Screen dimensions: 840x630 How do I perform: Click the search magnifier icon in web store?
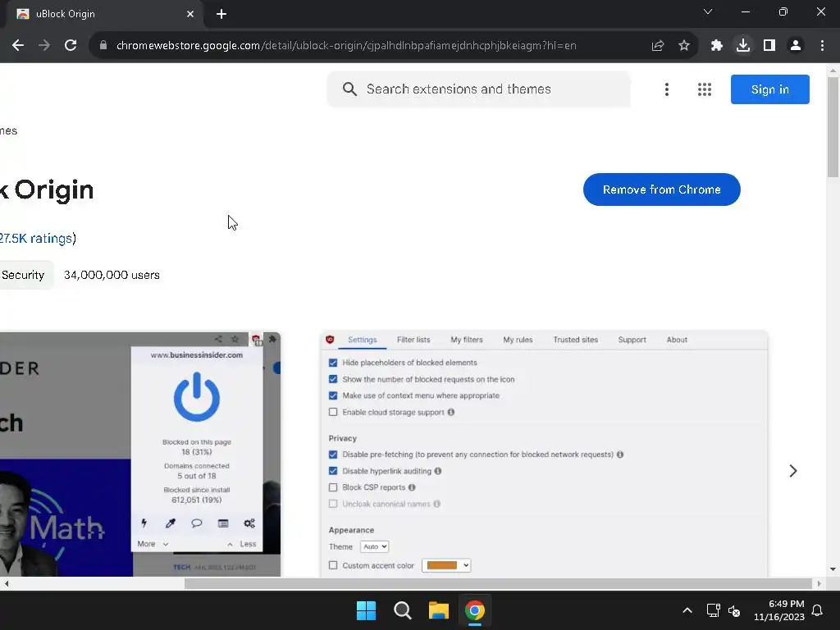[x=349, y=89]
